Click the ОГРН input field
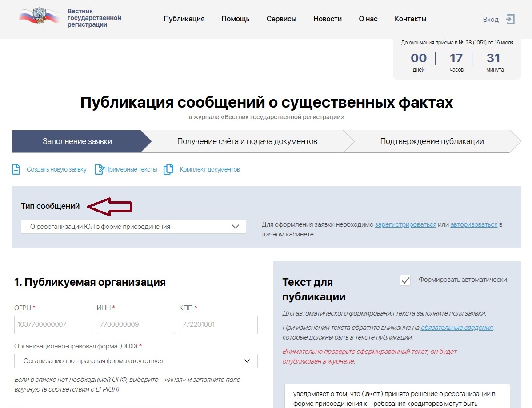The image size is (532, 408). (x=53, y=324)
